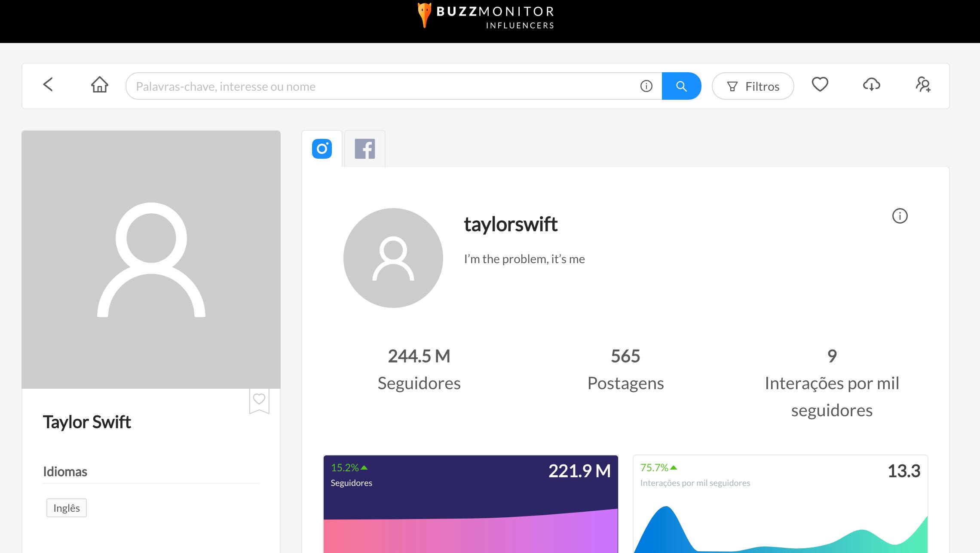Viewport: 980px width, 553px height.
Task: Go to home via house icon
Action: [100, 84]
